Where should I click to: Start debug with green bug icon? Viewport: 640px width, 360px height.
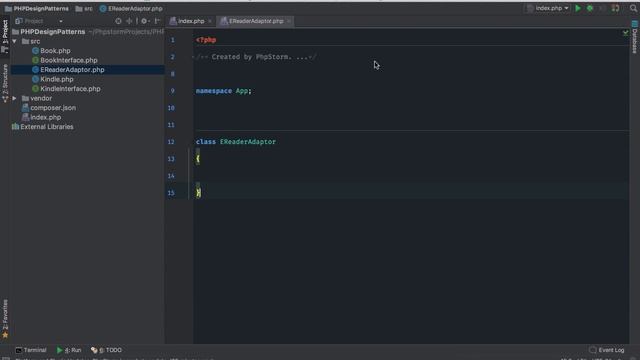590,8
